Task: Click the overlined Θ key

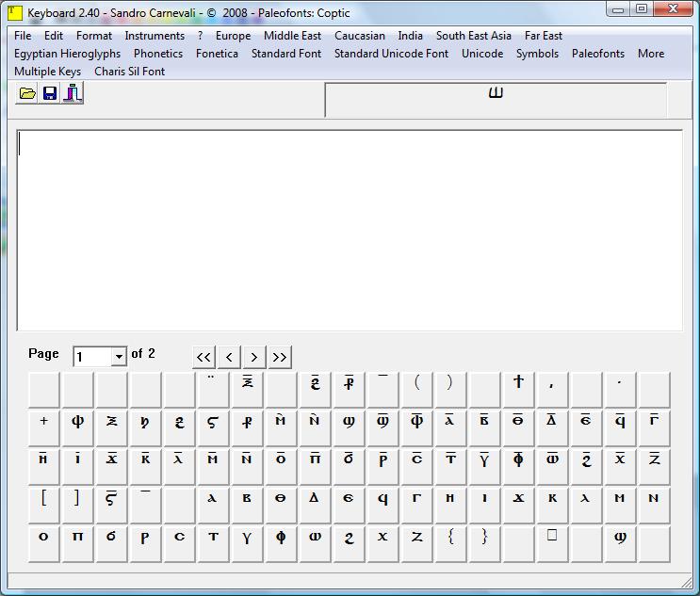Action: click(x=518, y=428)
